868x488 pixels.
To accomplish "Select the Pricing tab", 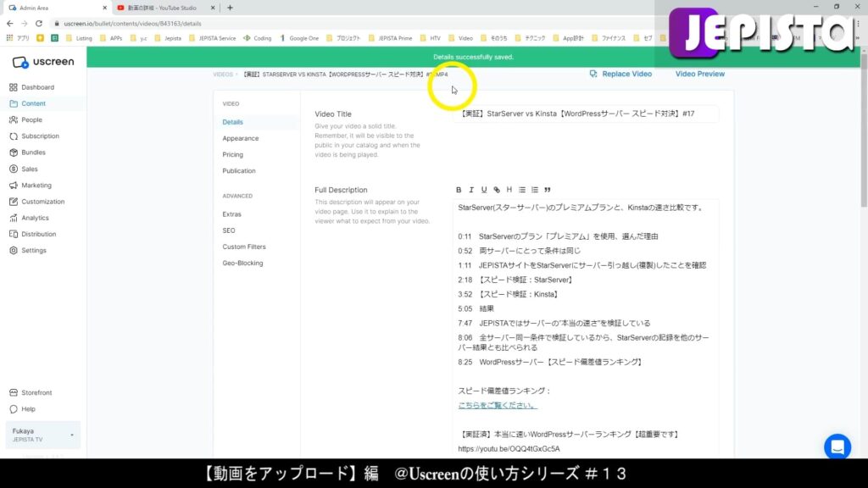I will [x=232, y=154].
